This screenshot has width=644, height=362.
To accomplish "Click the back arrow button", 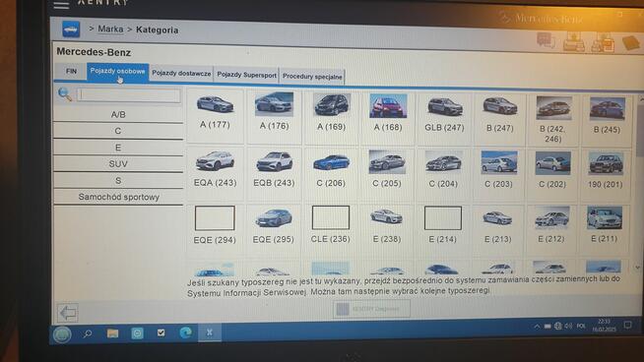I will (68, 313).
